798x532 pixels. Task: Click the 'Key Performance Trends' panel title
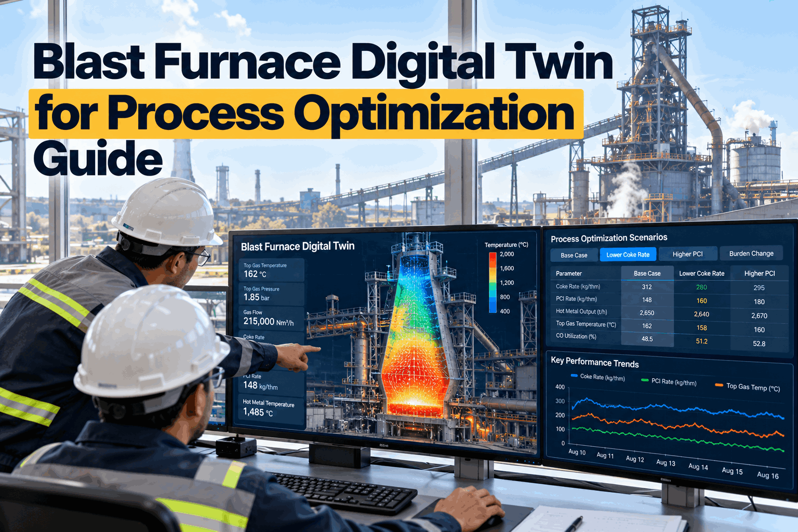[x=595, y=362]
